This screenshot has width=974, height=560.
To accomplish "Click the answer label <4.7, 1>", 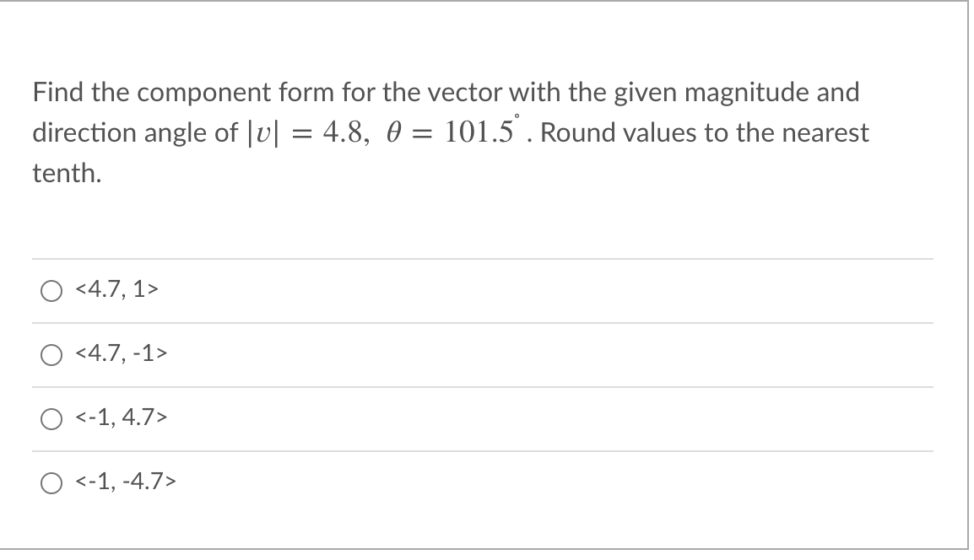I will 115,290.
